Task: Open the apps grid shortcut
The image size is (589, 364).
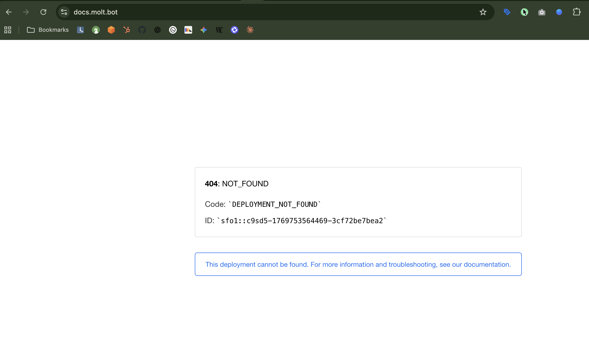Action: pyautogui.click(x=8, y=30)
